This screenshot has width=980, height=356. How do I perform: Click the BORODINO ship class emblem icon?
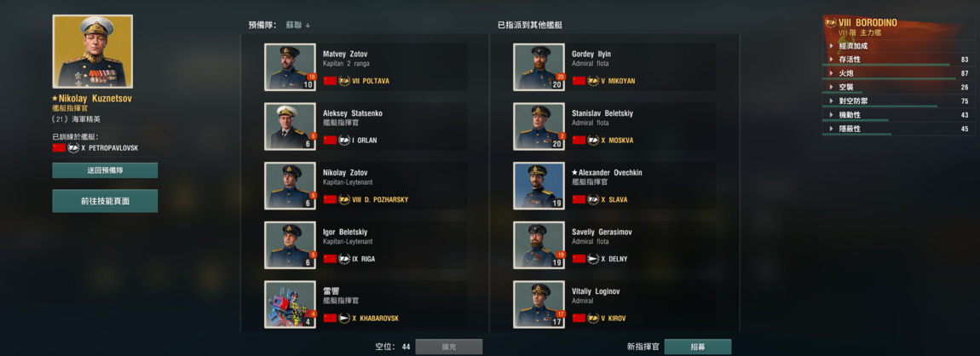coord(830,22)
